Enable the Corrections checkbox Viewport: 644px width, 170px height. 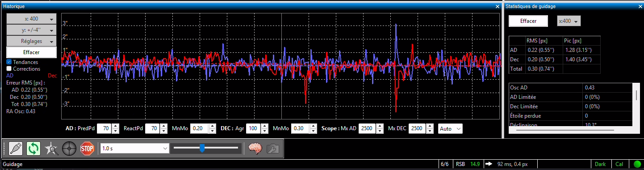coord(9,69)
